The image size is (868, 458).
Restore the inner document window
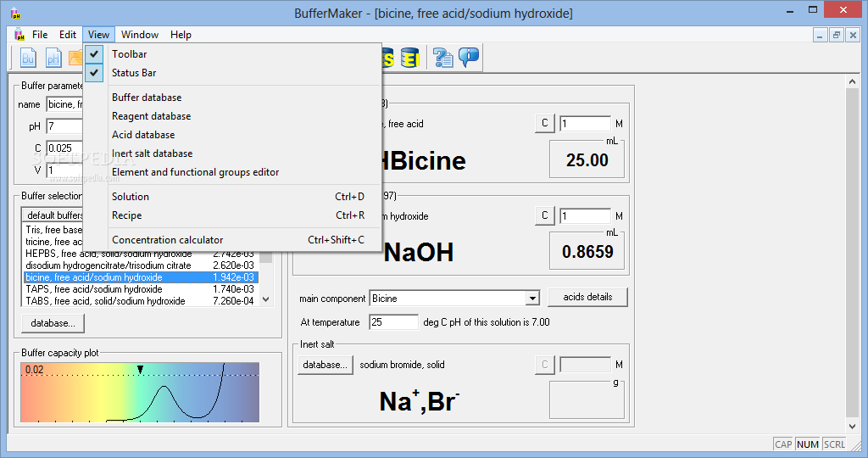pos(837,35)
